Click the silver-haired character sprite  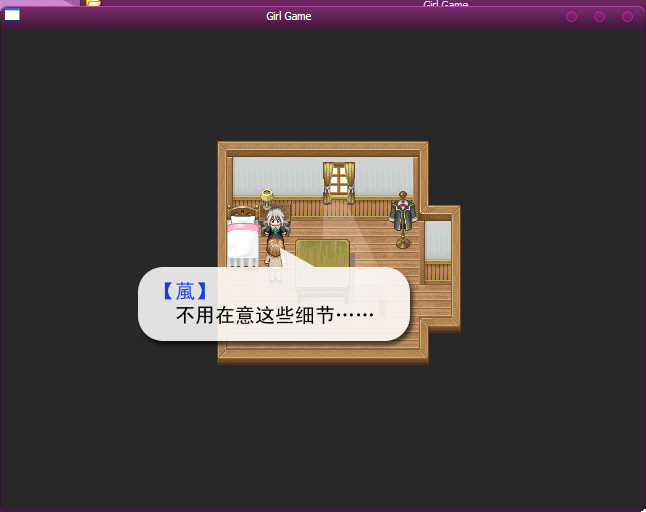click(x=275, y=224)
